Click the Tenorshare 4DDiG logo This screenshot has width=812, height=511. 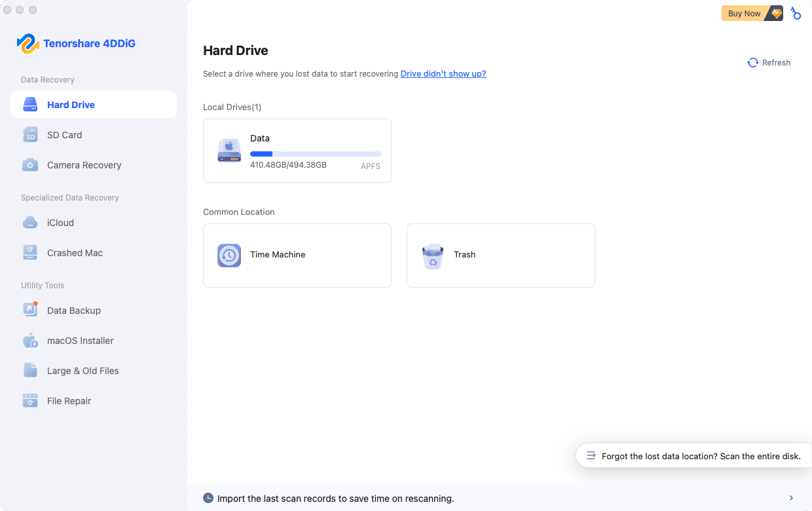pos(28,44)
